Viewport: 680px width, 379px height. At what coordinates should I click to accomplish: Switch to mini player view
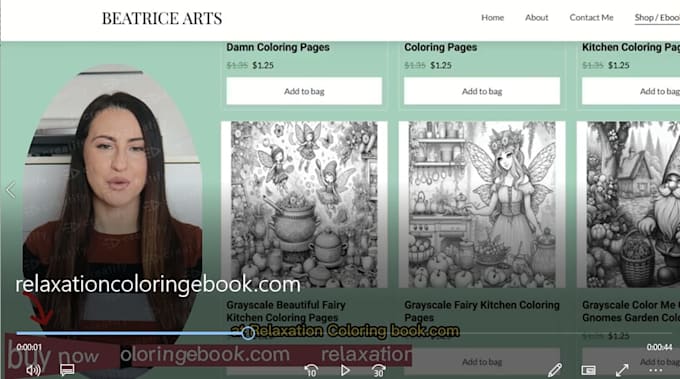coord(588,370)
